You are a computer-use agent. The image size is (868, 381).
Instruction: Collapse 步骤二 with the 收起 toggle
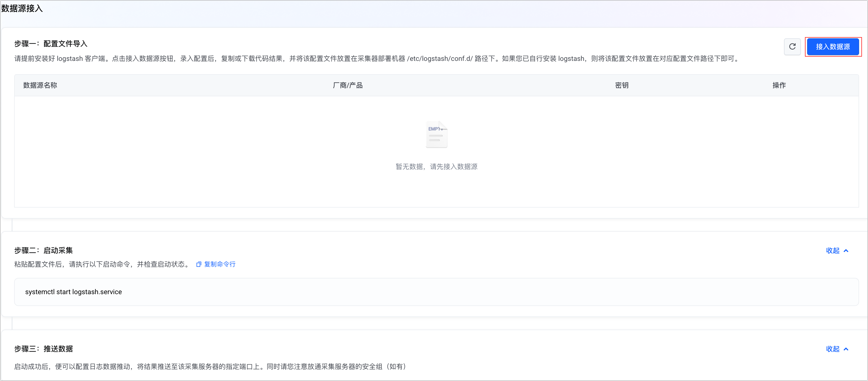(837, 250)
